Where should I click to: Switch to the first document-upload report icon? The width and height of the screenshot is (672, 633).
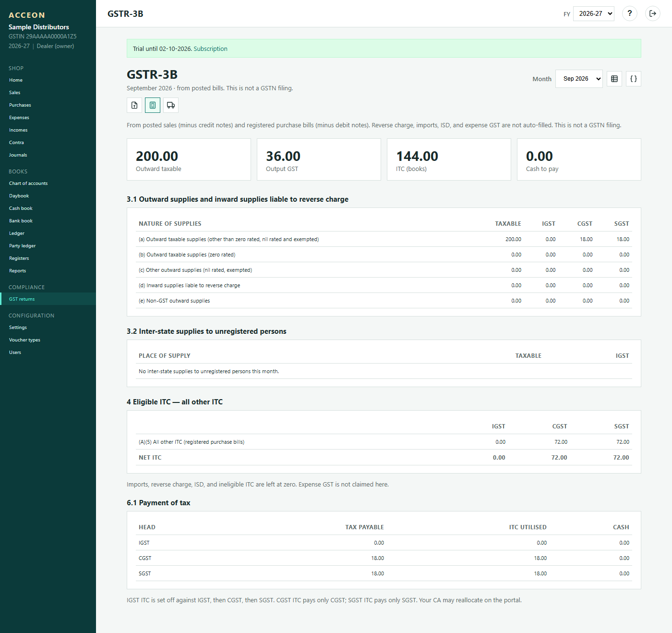pos(134,105)
